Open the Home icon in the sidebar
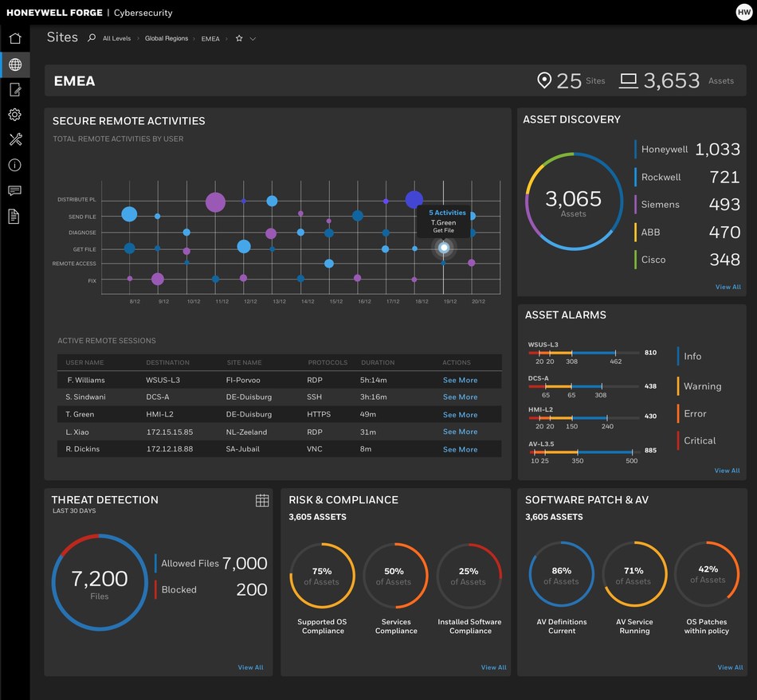 [x=14, y=38]
